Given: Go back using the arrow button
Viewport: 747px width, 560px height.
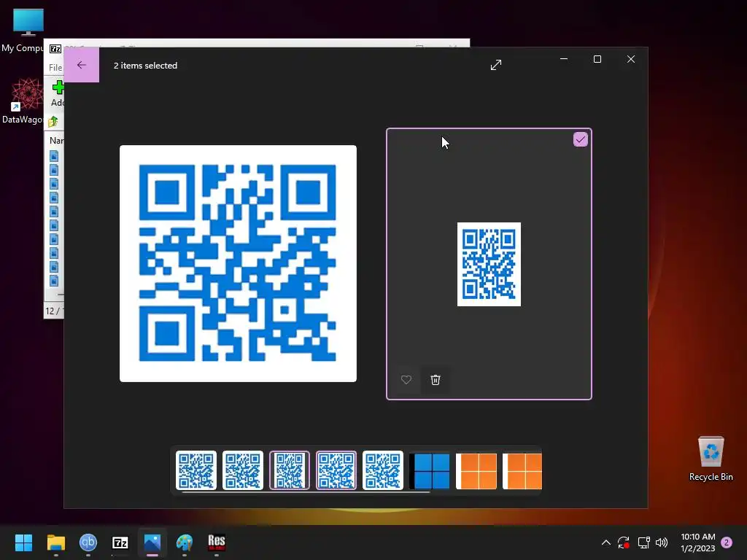Looking at the screenshot, I should (82, 65).
